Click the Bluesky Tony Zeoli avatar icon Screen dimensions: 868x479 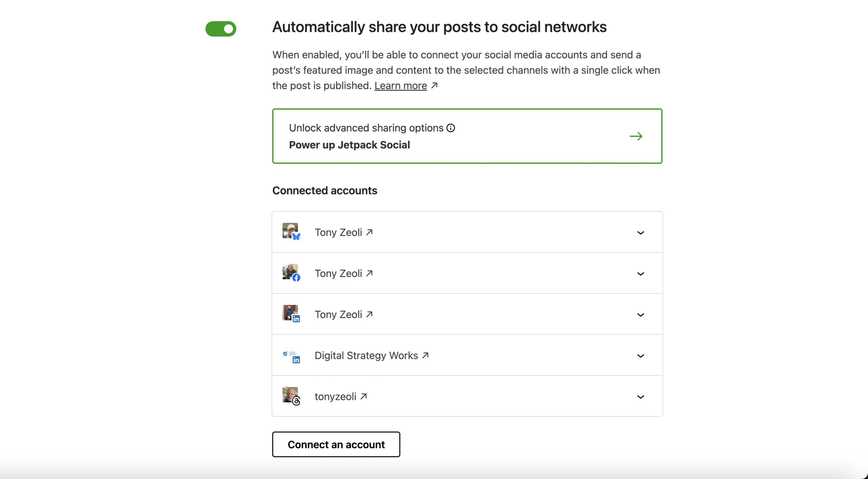click(291, 231)
